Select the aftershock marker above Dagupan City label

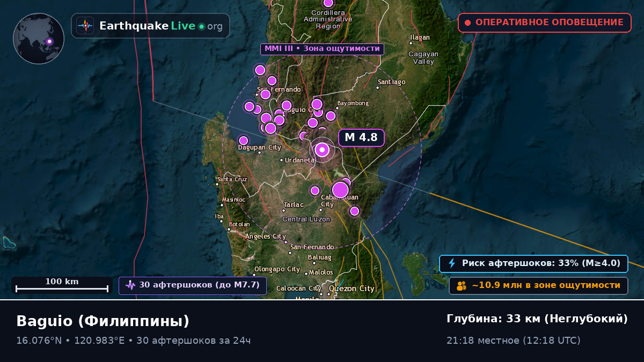click(244, 141)
